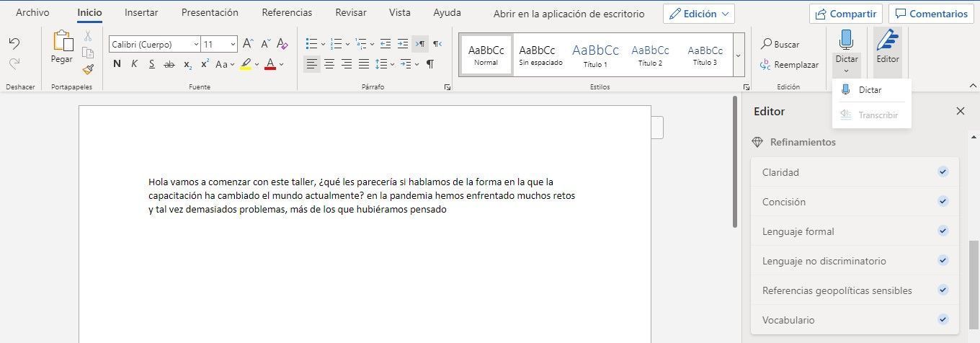Close the Editor side panel
Viewport: 980px width, 343px height.
click(x=960, y=111)
